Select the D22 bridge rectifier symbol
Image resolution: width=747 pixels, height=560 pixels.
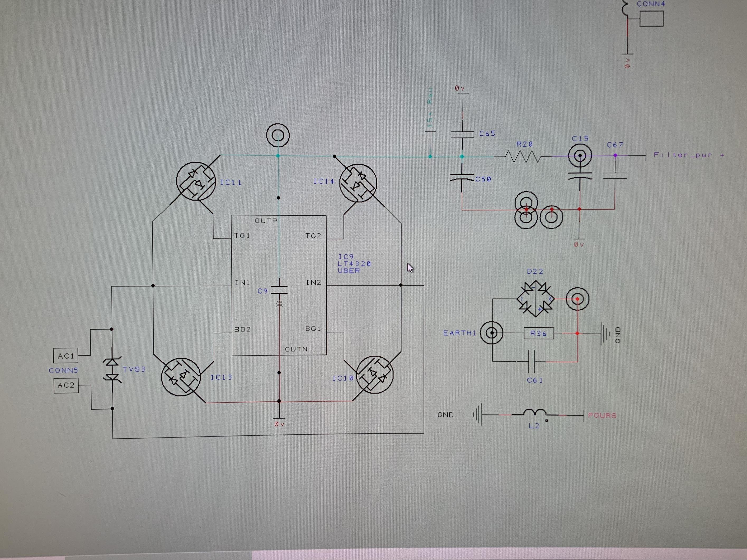point(535,299)
